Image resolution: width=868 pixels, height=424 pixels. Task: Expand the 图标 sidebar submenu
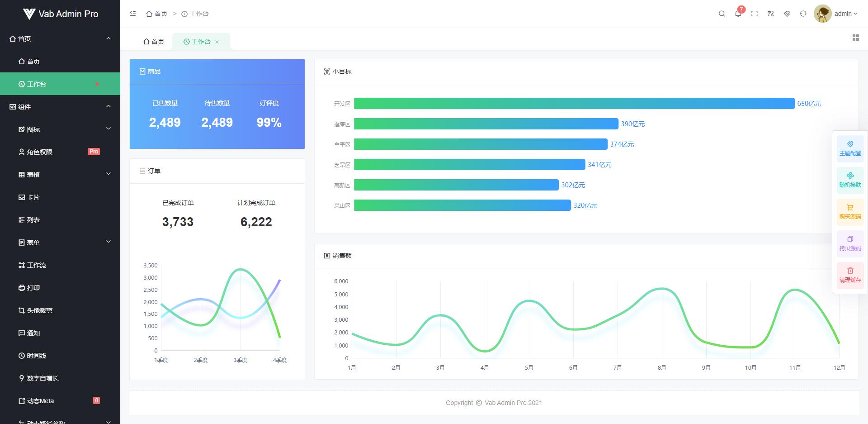pyautogui.click(x=60, y=129)
